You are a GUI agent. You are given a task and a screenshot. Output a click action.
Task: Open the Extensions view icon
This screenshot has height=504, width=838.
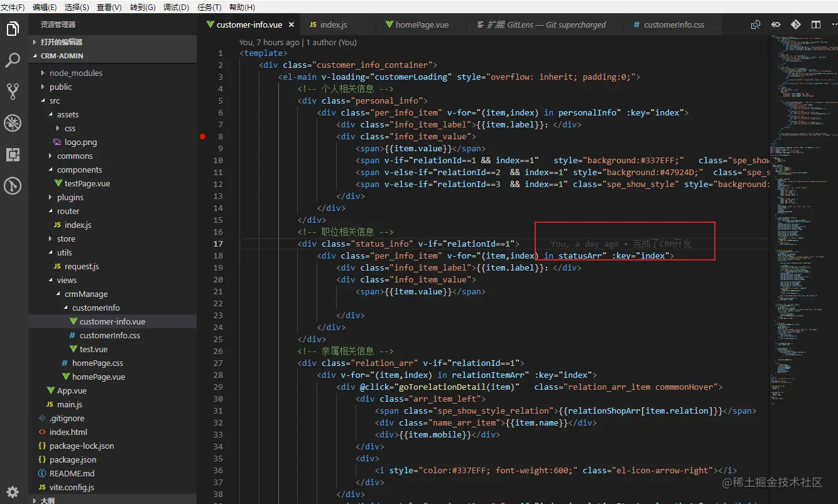[x=13, y=154]
